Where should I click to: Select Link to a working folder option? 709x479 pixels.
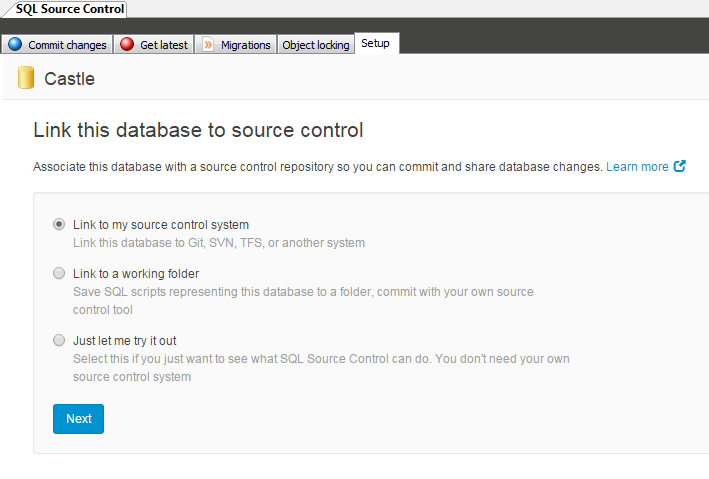[x=59, y=273]
